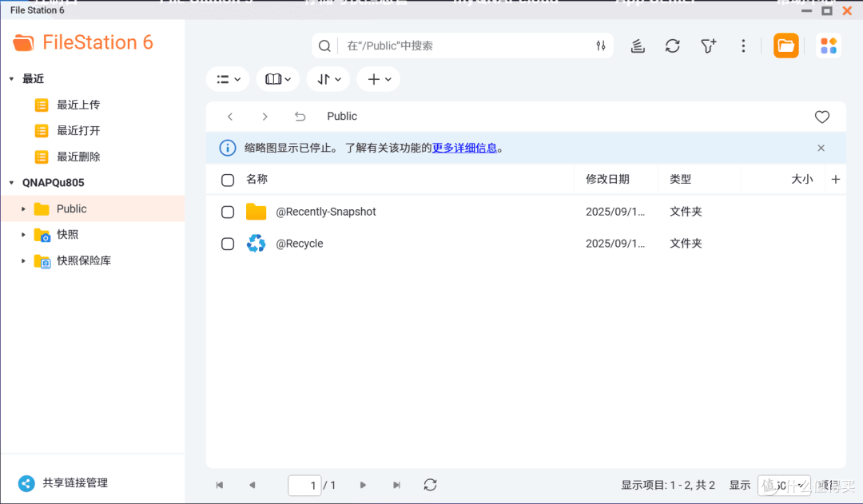Click the bottom pagination refresh icon
This screenshot has height=504, width=863.
[431, 485]
